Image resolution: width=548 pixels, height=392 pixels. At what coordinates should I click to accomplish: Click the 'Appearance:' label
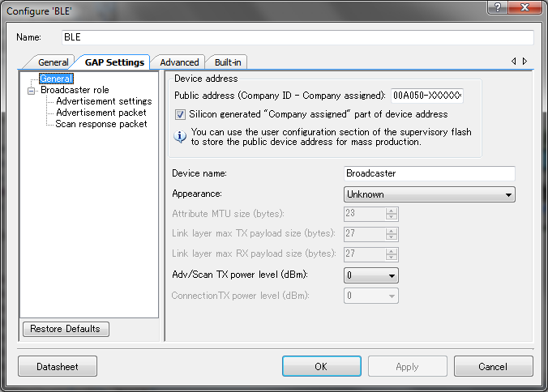197,194
